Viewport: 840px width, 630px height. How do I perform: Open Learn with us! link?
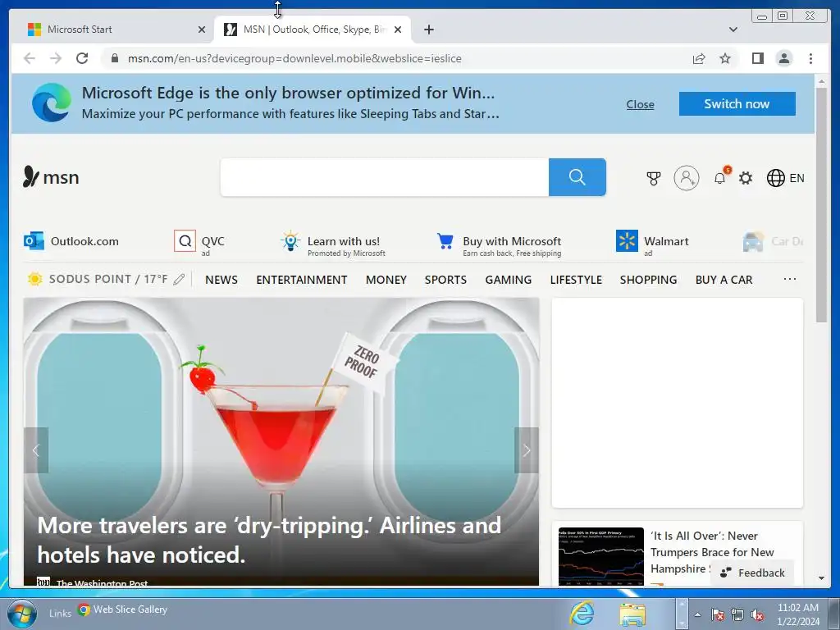[344, 241]
